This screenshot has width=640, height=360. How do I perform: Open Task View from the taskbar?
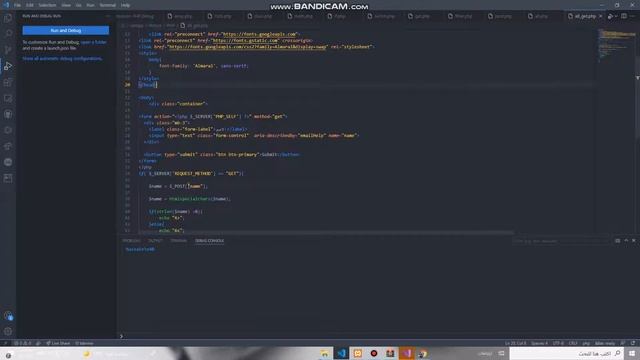coord(501,353)
